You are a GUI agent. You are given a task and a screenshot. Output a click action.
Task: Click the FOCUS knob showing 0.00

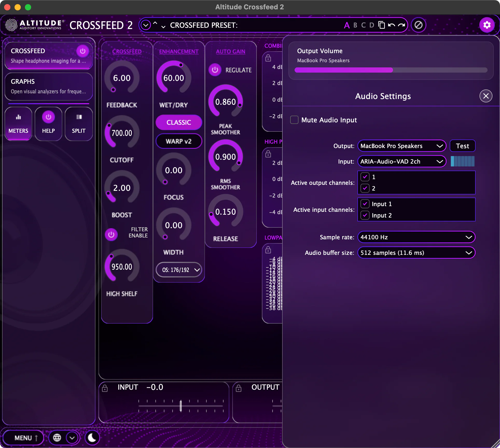pos(173,170)
